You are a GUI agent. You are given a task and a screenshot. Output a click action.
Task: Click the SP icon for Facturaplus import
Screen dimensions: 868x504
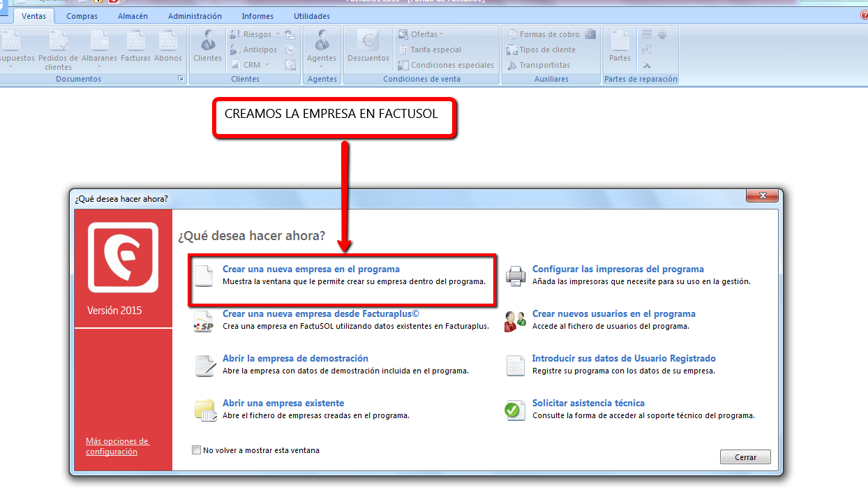click(203, 322)
